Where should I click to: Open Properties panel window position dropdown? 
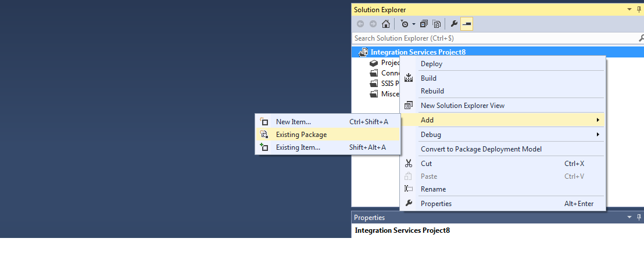click(629, 217)
